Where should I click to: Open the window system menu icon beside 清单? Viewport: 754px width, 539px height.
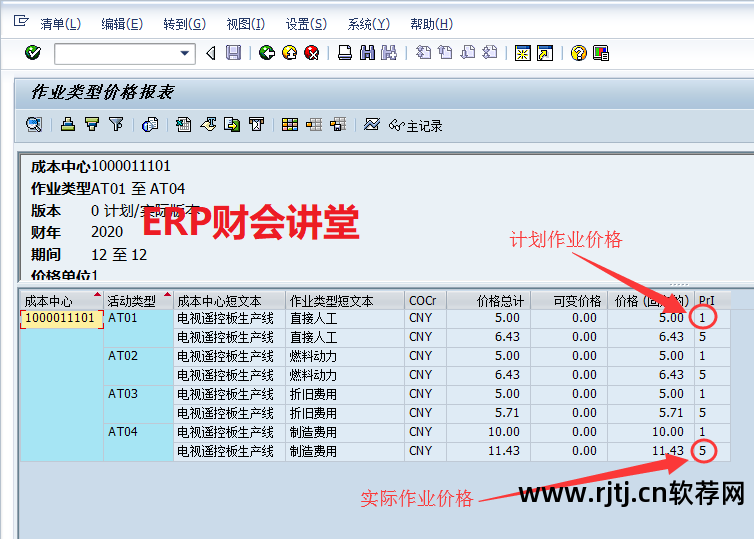coord(21,21)
